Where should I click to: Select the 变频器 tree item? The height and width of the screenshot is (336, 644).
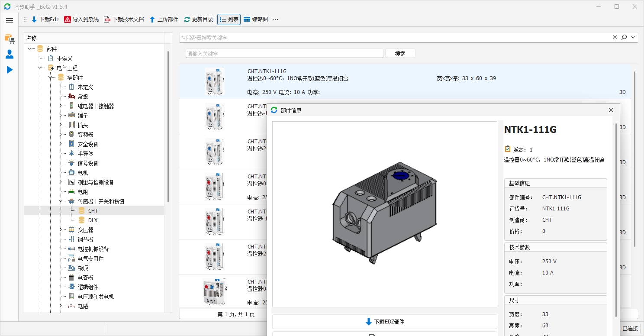click(x=85, y=135)
